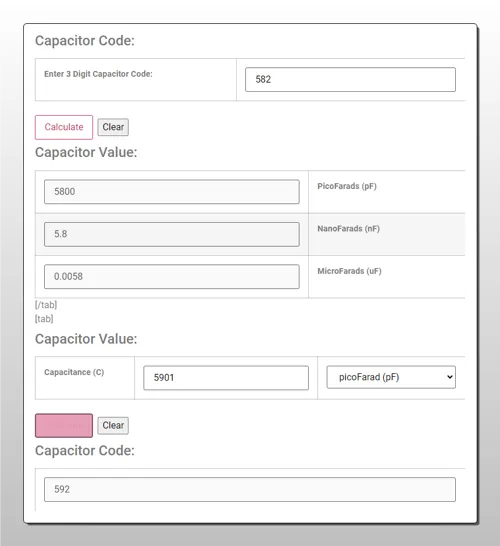The width and height of the screenshot is (500, 546).
Task: Click the Clear button next to outlined Calculate
Action: [113, 127]
